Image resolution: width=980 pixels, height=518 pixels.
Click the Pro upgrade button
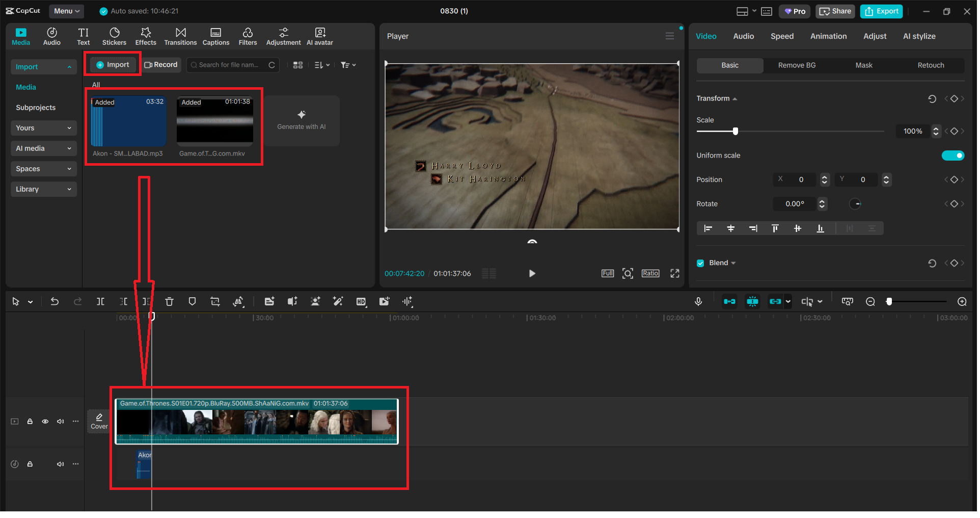pos(795,11)
